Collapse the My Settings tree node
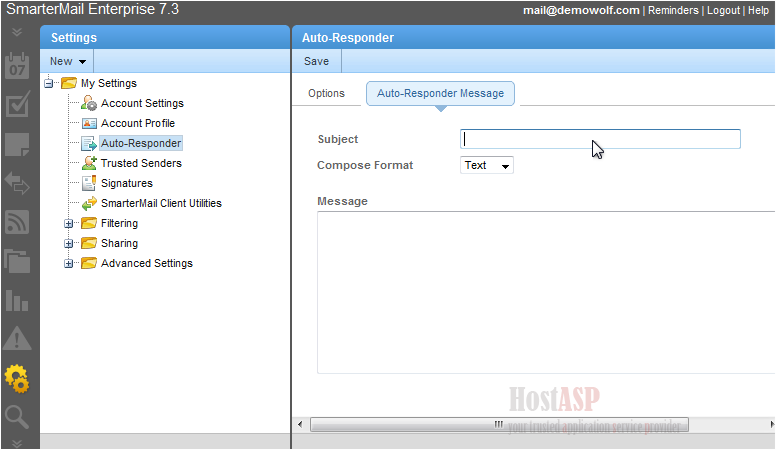The height and width of the screenshot is (450, 776). click(x=48, y=84)
